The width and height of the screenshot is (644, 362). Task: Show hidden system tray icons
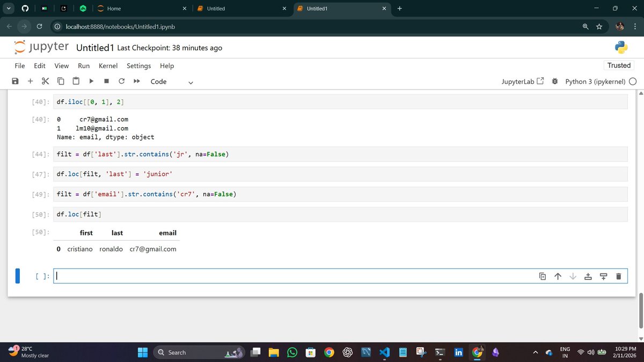[535, 352]
